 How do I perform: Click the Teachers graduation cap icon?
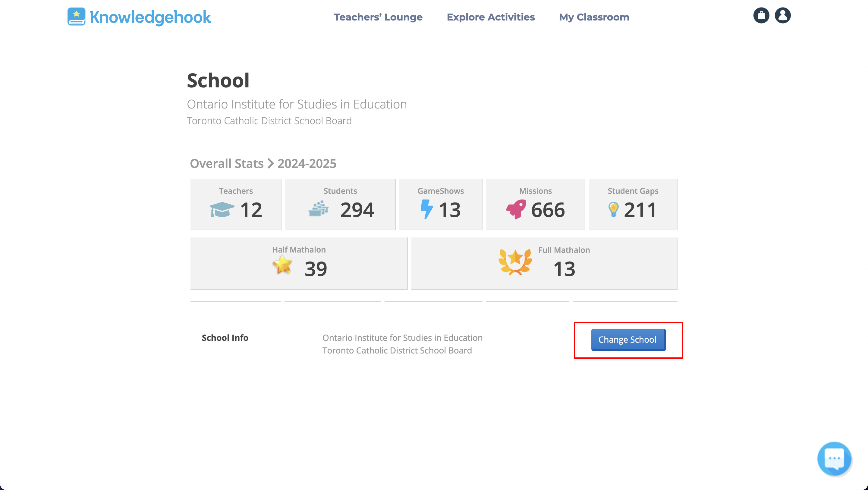tap(222, 210)
